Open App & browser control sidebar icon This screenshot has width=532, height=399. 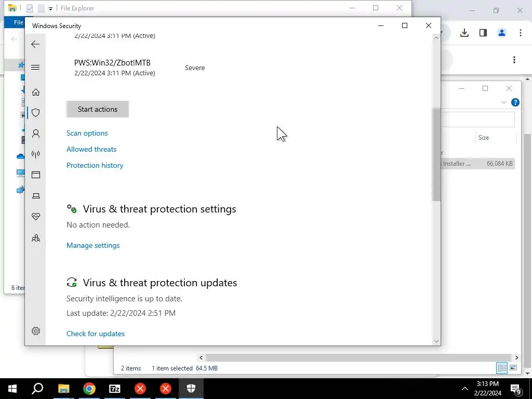(x=36, y=175)
